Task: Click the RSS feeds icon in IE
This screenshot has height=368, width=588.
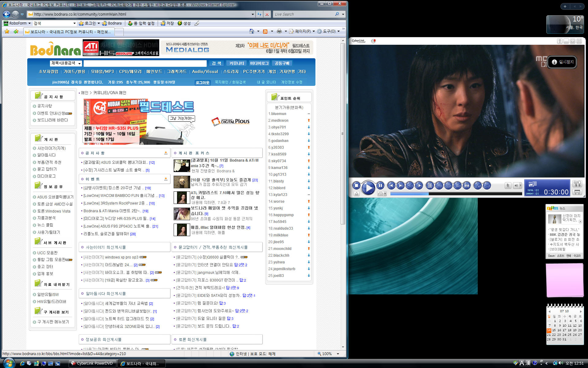Action: [x=265, y=31]
